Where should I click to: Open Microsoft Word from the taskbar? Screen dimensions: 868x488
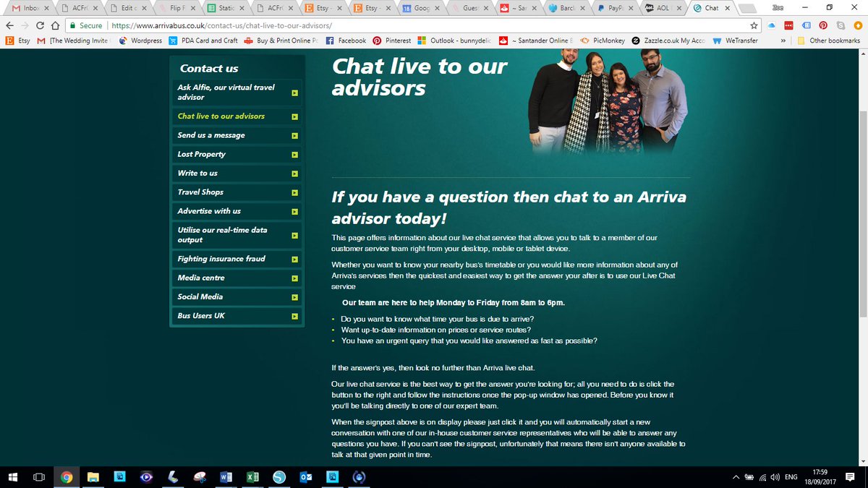point(226,477)
